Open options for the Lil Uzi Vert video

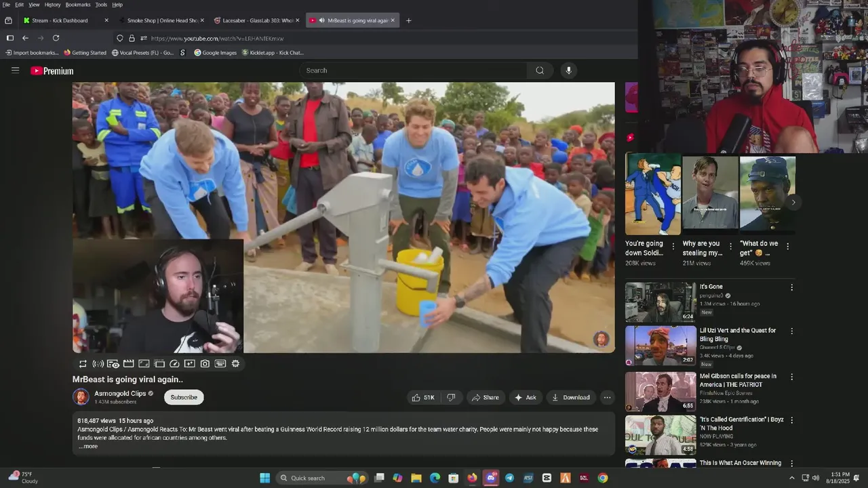pyautogui.click(x=791, y=331)
